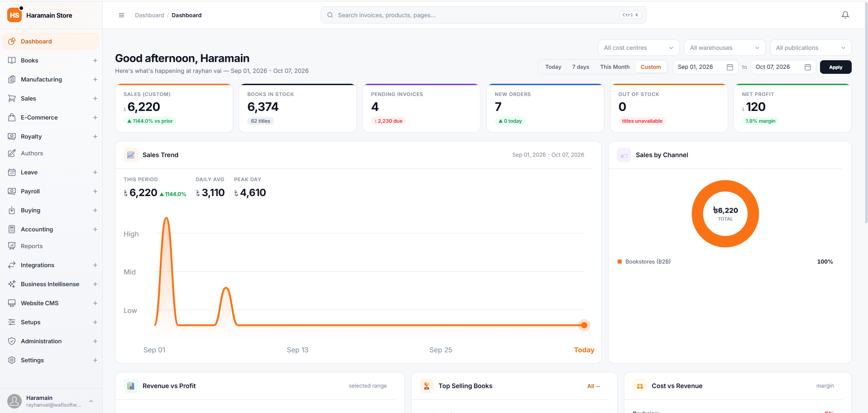This screenshot has height=413, width=868.
Task: Expand the Administration menu plus
Action: tap(95, 341)
